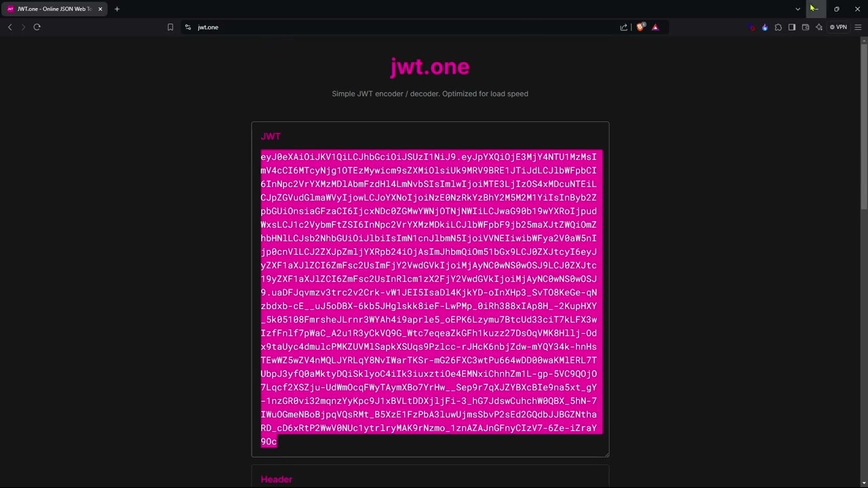Close the JWT.one tab
The width and height of the screenshot is (868, 488).
click(x=100, y=9)
